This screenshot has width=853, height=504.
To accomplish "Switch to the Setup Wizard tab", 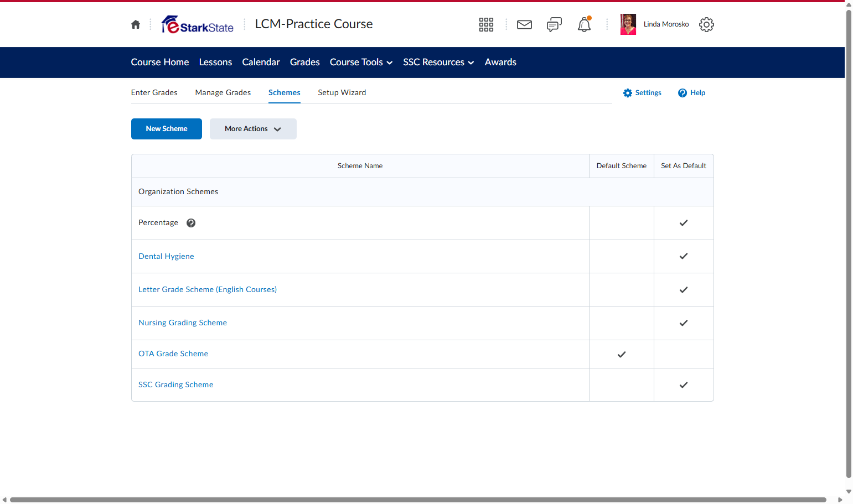I will [342, 92].
